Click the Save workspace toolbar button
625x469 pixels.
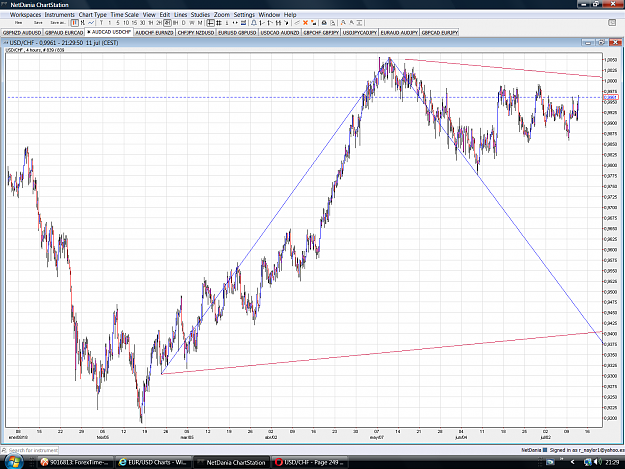click(x=38, y=23)
